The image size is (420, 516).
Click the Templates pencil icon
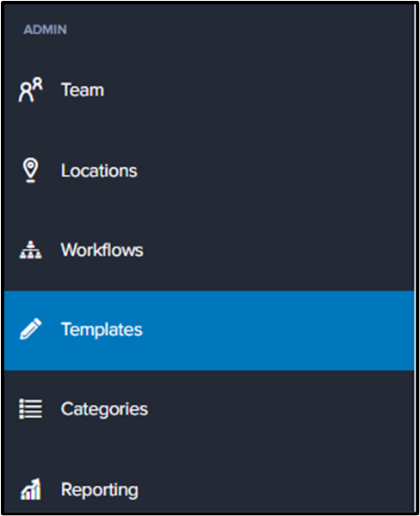[x=31, y=329]
